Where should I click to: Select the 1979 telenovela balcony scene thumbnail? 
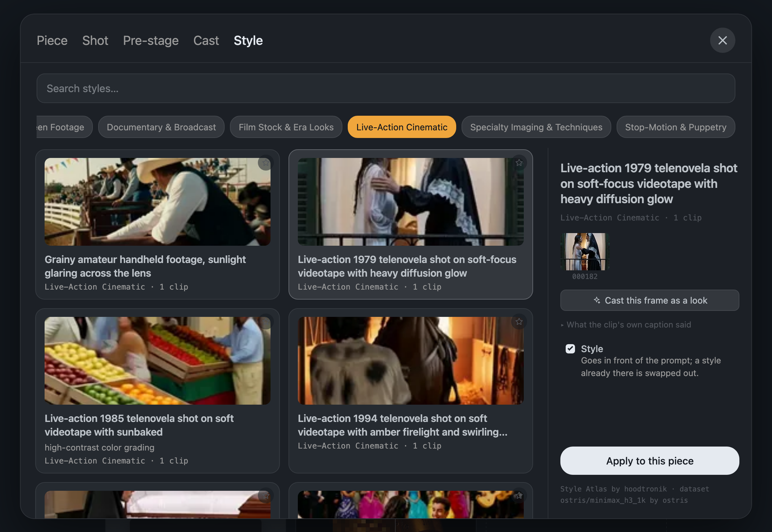pyautogui.click(x=411, y=202)
